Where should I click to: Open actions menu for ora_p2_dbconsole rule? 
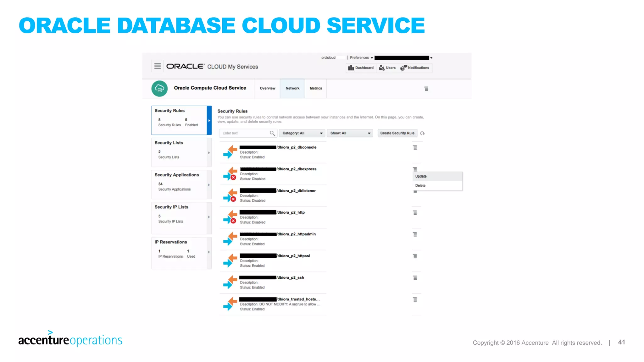click(x=415, y=148)
